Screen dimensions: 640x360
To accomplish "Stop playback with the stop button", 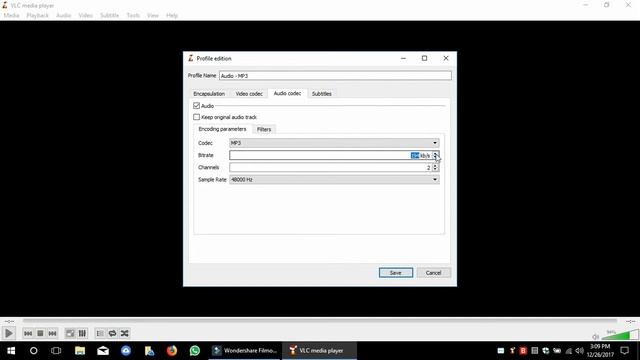I will click(x=40, y=333).
